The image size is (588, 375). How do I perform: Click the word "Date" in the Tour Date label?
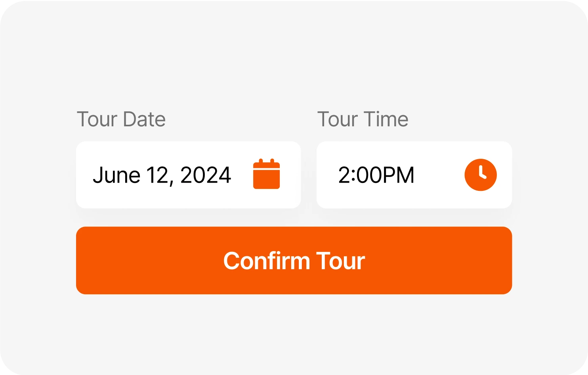pos(144,119)
